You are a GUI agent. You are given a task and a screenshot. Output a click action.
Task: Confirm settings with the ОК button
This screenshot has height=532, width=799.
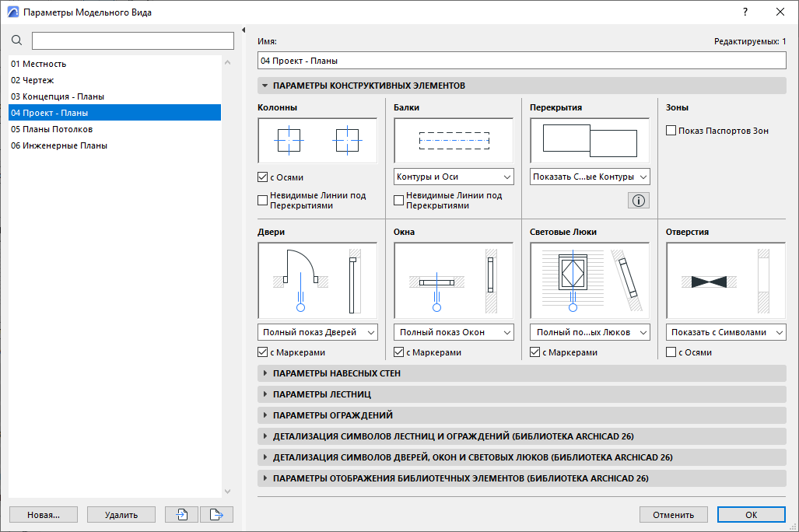(750, 514)
